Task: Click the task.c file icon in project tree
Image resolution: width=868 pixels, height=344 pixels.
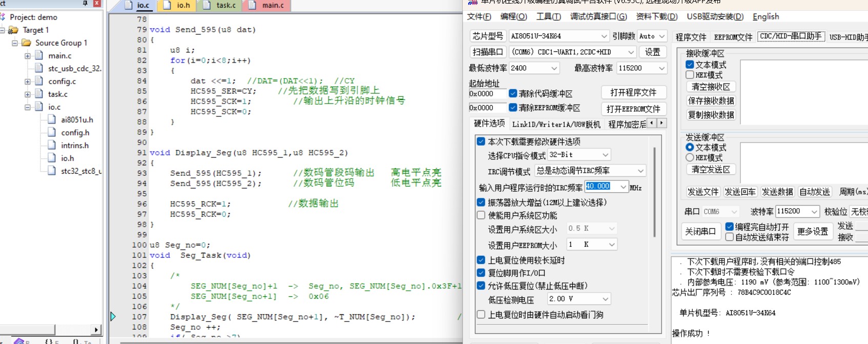Action: pyautogui.click(x=39, y=94)
